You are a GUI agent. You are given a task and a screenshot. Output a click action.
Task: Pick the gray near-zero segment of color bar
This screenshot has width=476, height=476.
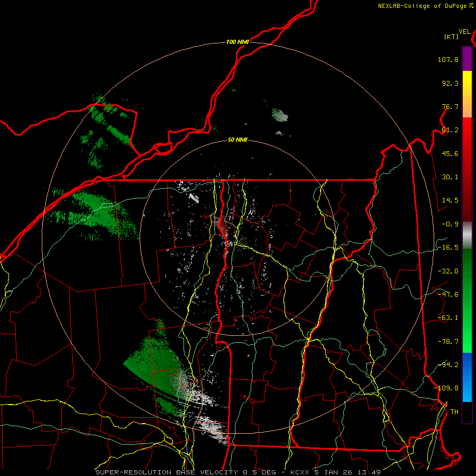(467, 235)
